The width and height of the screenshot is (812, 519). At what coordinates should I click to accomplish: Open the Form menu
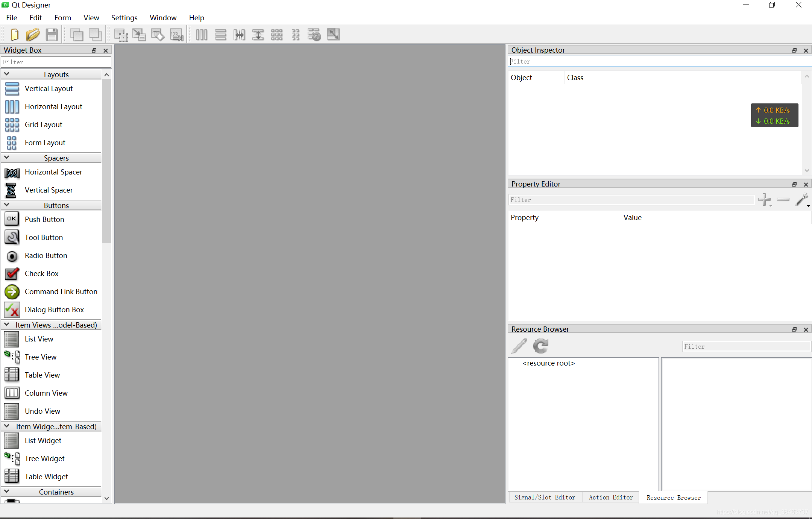[x=62, y=18]
